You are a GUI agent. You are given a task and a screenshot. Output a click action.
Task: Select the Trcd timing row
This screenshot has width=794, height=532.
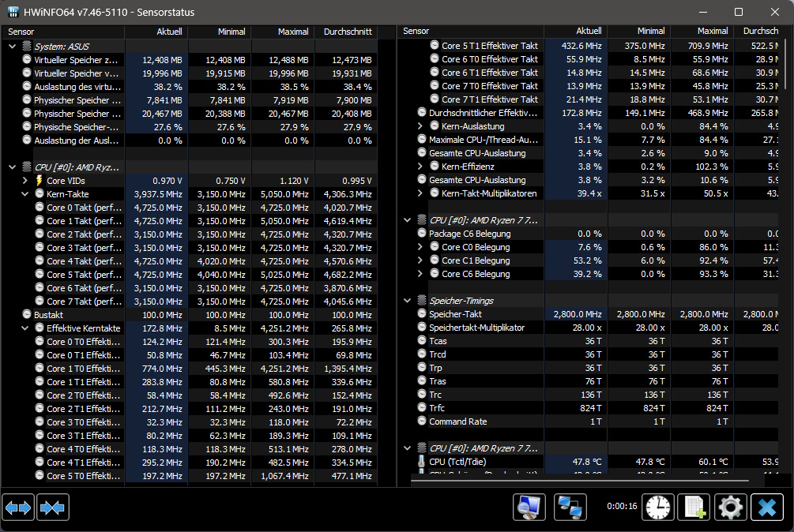pyautogui.click(x=590, y=354)
